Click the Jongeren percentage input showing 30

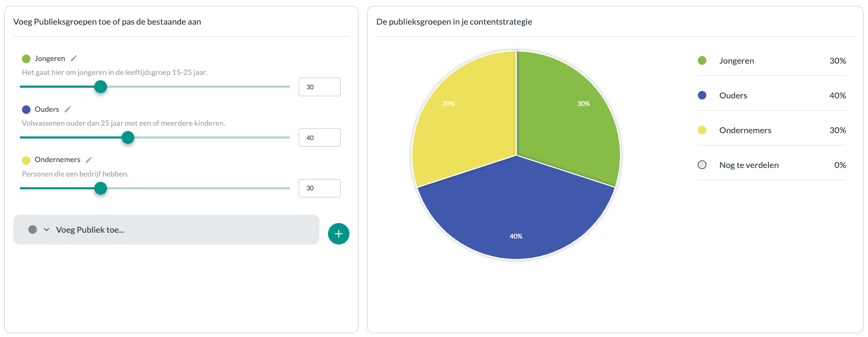319,87
